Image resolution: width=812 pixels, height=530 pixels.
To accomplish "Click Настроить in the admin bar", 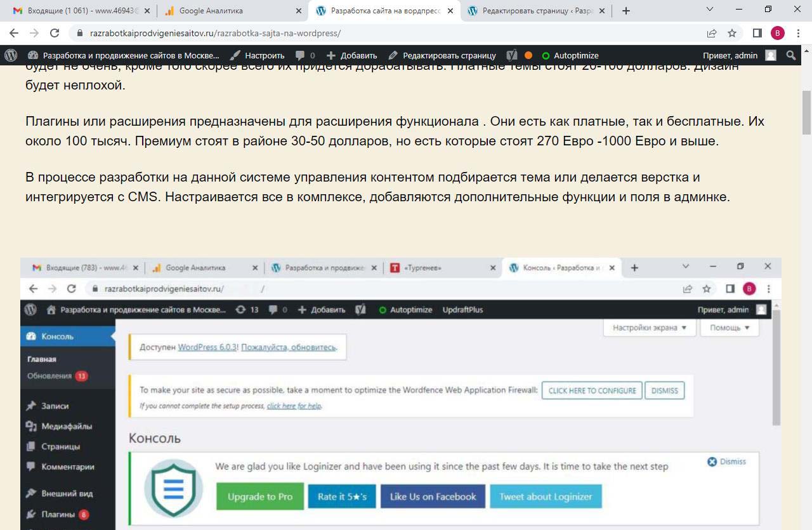I will pyautogui.click(x=258, y=55).
